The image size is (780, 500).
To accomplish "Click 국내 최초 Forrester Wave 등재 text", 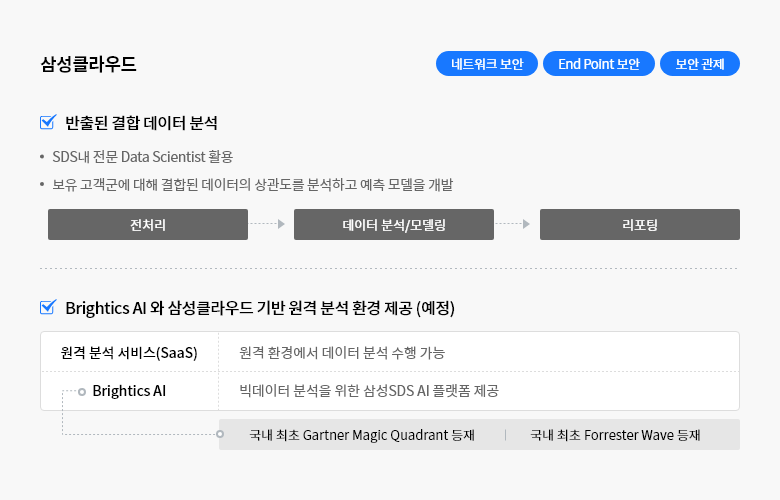I will point(615,435).
